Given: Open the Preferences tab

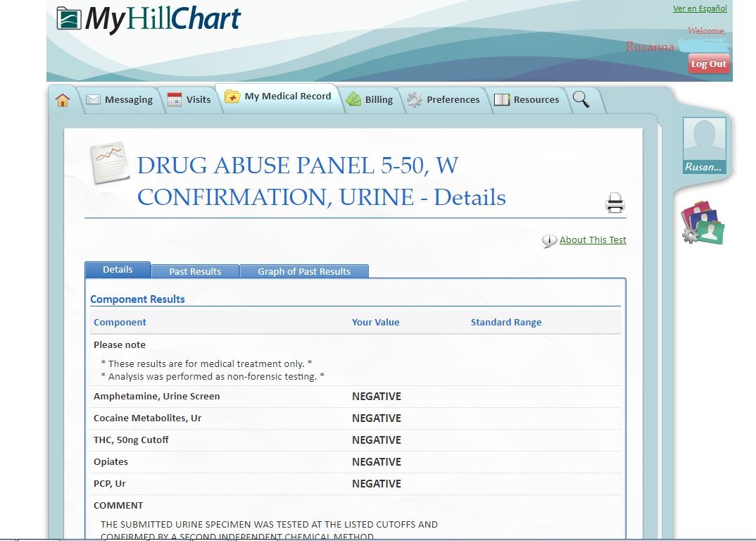Looking at the screenshot, I should coord(444,99).
